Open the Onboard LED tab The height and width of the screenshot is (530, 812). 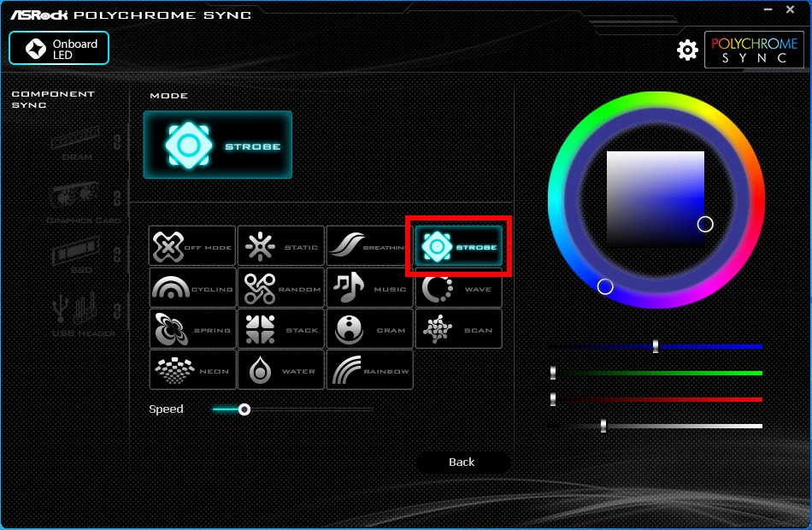point(59,48)
